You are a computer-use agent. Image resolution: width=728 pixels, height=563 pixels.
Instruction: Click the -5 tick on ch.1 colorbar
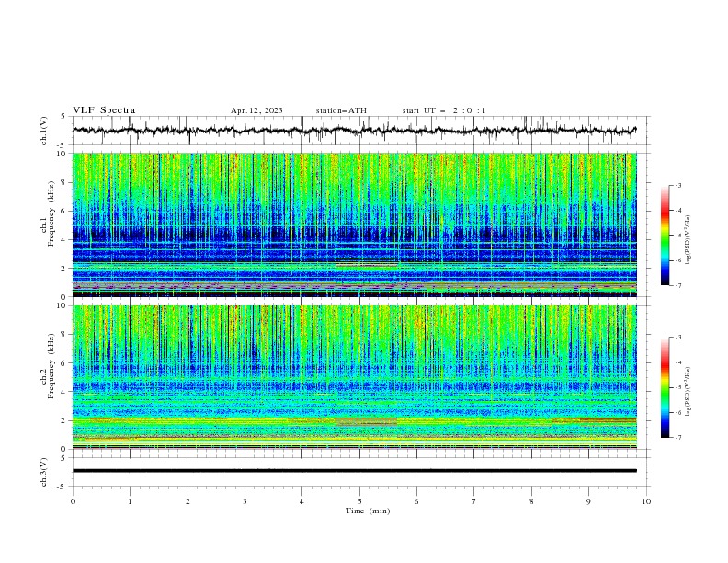678,236
